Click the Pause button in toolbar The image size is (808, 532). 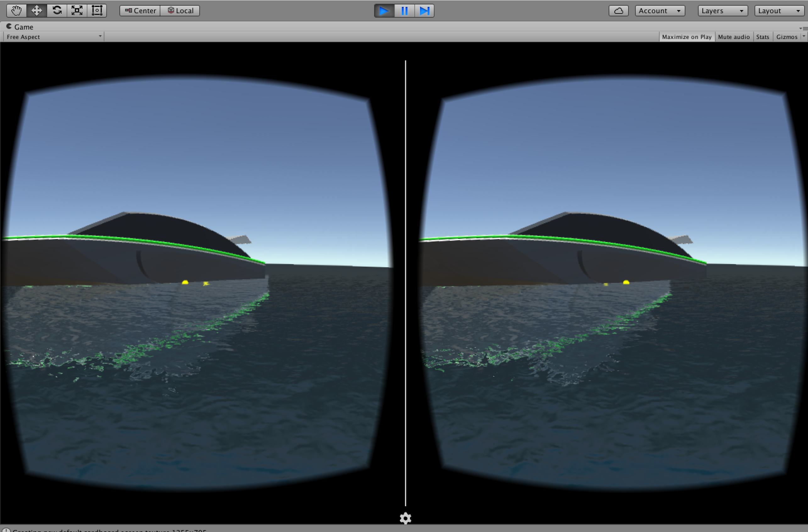pos(404,9)
